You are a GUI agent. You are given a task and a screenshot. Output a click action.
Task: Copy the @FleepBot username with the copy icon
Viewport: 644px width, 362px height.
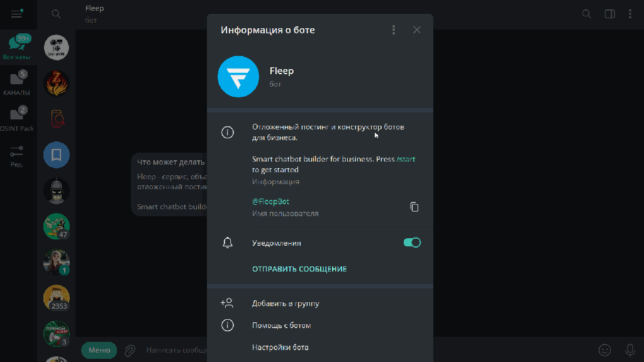[x=414, y=207]
